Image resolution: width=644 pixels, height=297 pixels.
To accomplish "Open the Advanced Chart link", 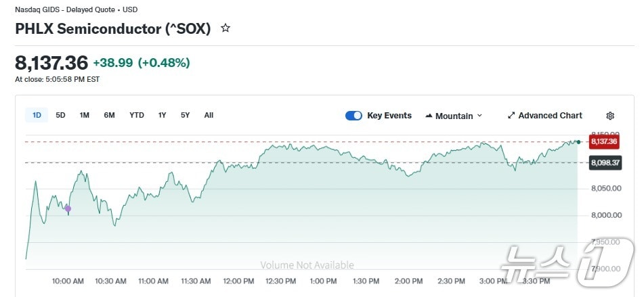I will 550,116.
